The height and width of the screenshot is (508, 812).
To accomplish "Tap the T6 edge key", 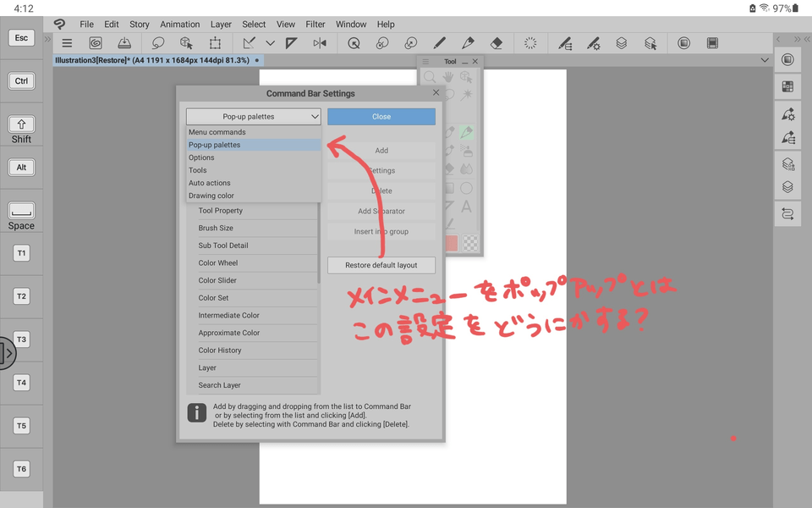I will (21, 469).
